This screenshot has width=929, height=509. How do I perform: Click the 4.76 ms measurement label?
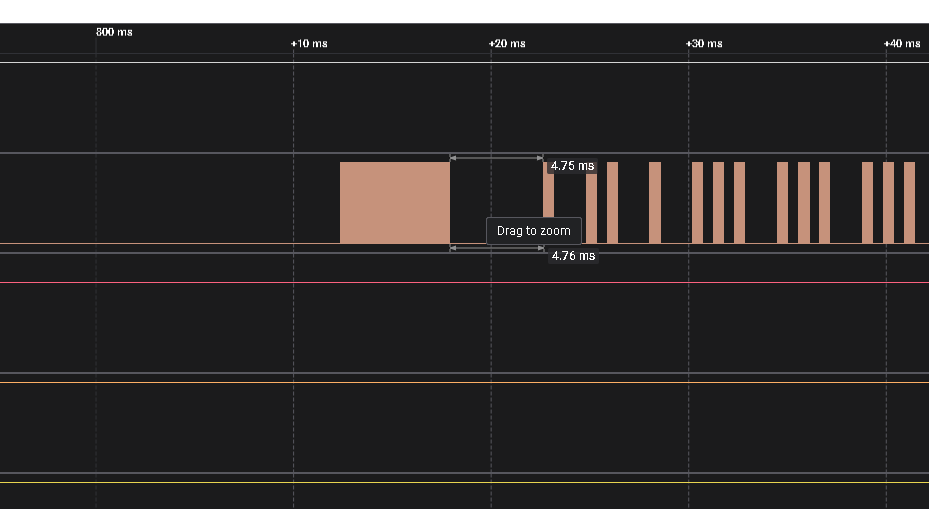tap(573, 256)
